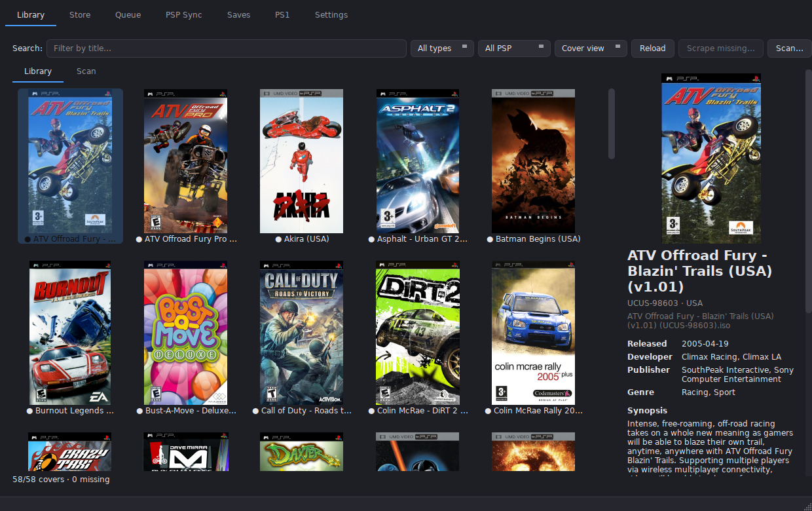Click the status dot beside ATV Offroad Fury Pro
This screenshot has height=511, width=812.
coord(139,240)
